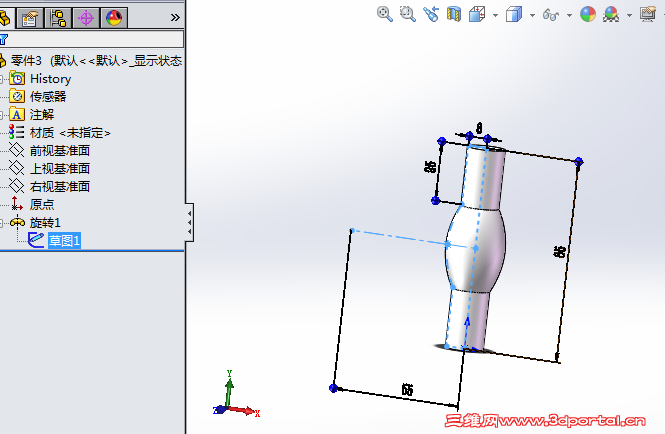
Task: Click the plane icon of 上视基准面
Action: coord(17,168)
